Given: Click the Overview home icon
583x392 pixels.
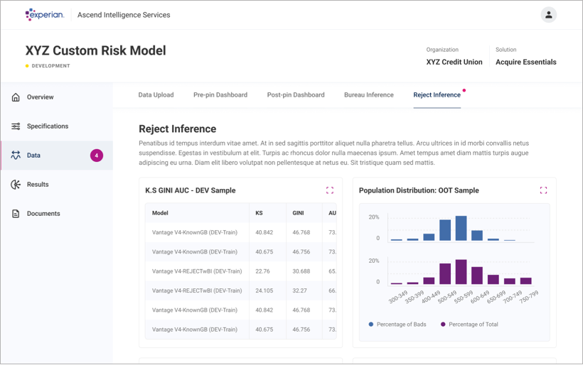Looking at the screenshot, I should 16,97.
